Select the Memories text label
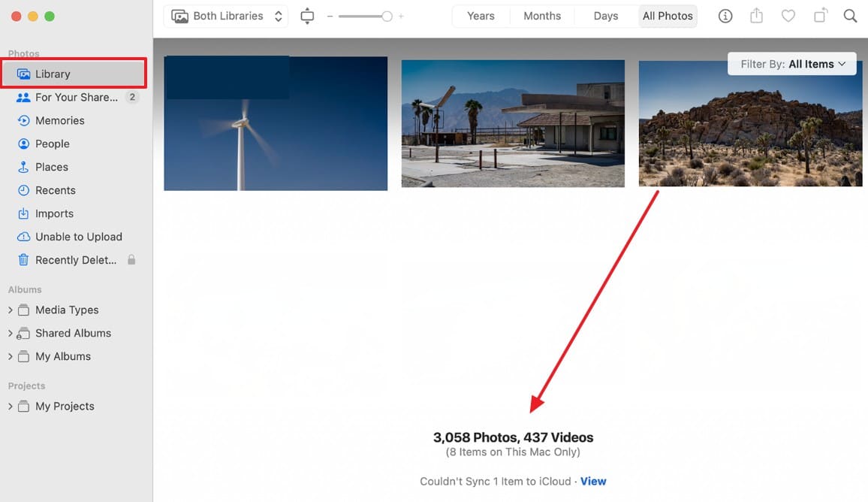 60,120
